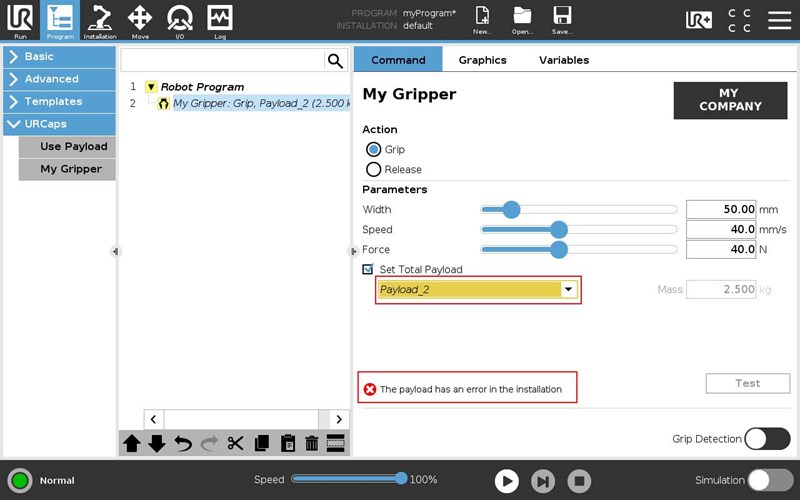Viewport: 800px width, 500px height.
Task: Click the search magnifier icon
Action: click(335, 61)
